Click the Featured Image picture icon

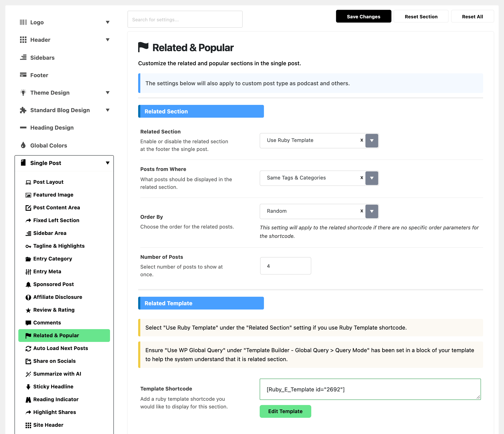click(x=28, y=195)
